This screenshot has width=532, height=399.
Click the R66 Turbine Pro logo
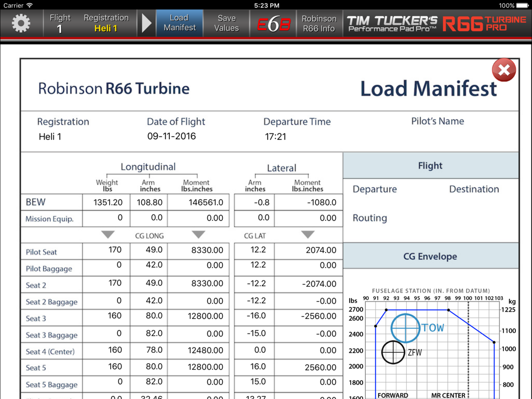pyautogui.click(x=483, y=23)
